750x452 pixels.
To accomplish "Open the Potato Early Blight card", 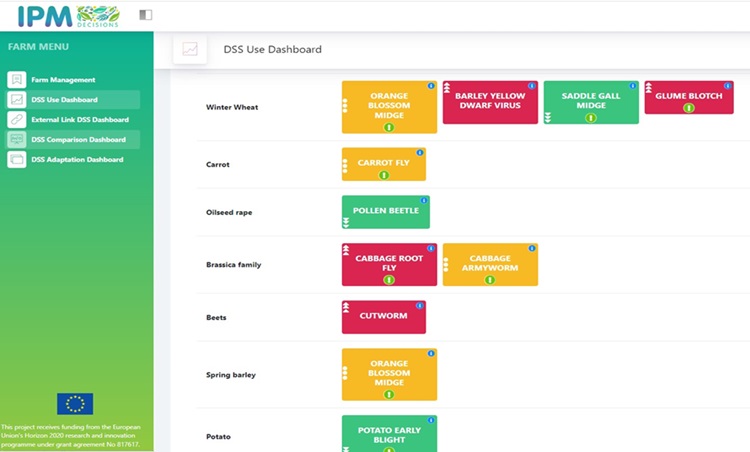I will (384, 434).
